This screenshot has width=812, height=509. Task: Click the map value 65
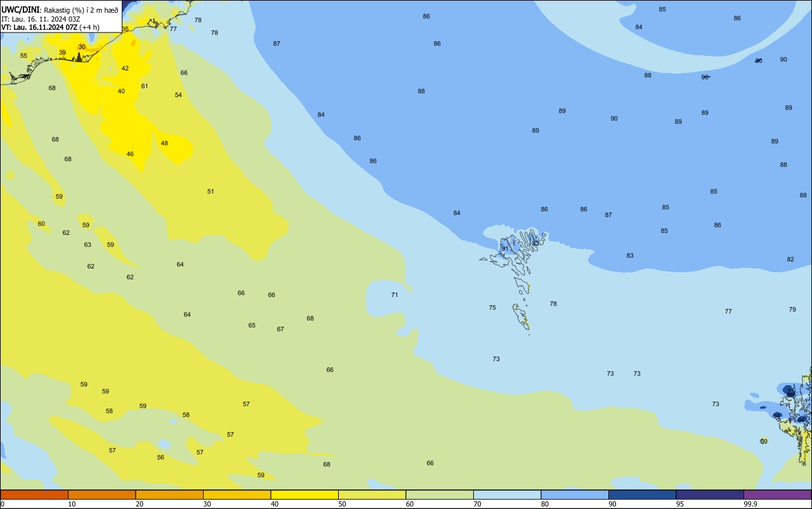252,326
